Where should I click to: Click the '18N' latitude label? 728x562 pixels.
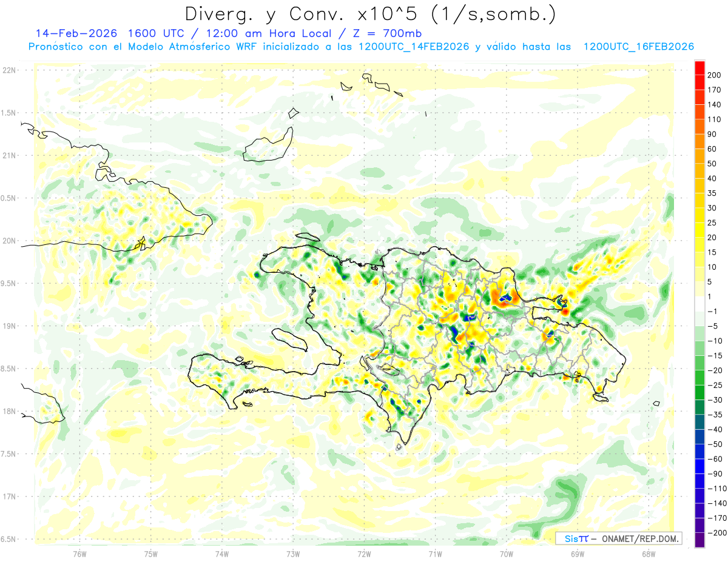[9, 411]
